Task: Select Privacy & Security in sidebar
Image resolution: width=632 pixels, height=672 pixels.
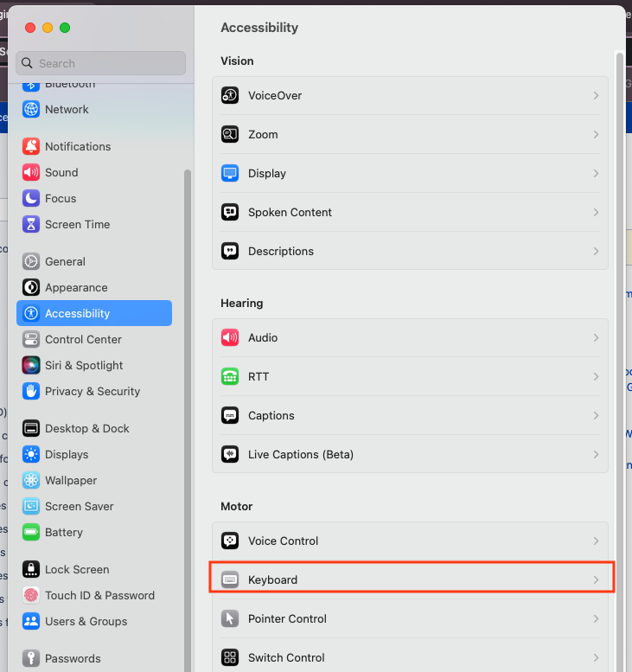Action: click(92, 391)
